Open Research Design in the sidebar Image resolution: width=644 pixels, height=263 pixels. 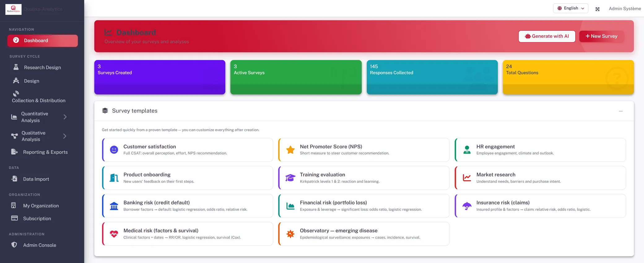pos(42,67)
